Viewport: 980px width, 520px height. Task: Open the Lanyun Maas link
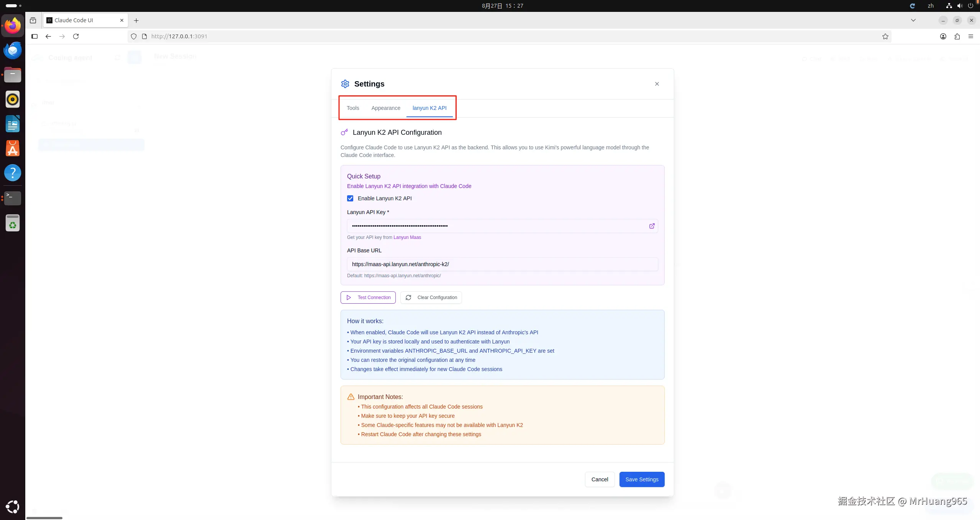(x=407, y=237)
